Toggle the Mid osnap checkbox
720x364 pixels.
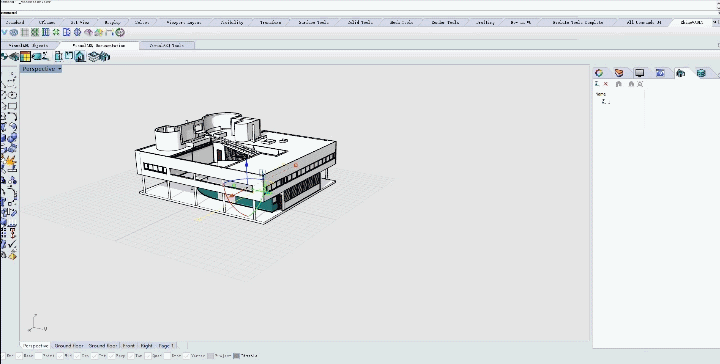[x=60, y=356]
